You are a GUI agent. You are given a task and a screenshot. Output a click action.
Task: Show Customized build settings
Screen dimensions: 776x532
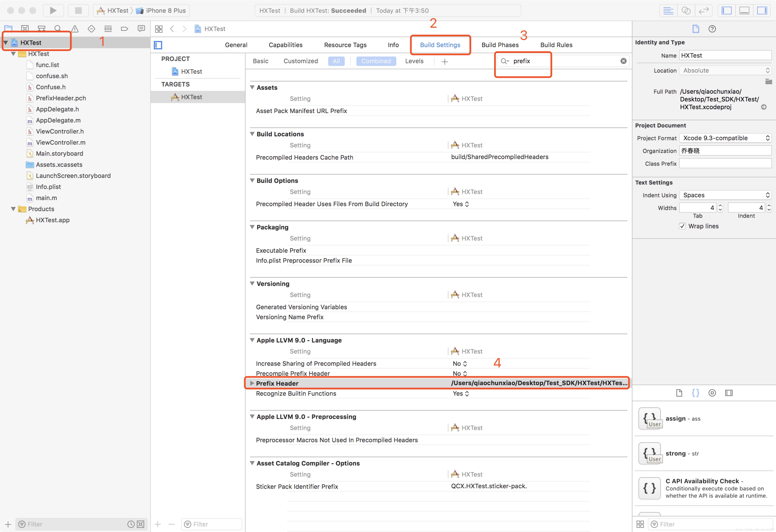(301, 61)
